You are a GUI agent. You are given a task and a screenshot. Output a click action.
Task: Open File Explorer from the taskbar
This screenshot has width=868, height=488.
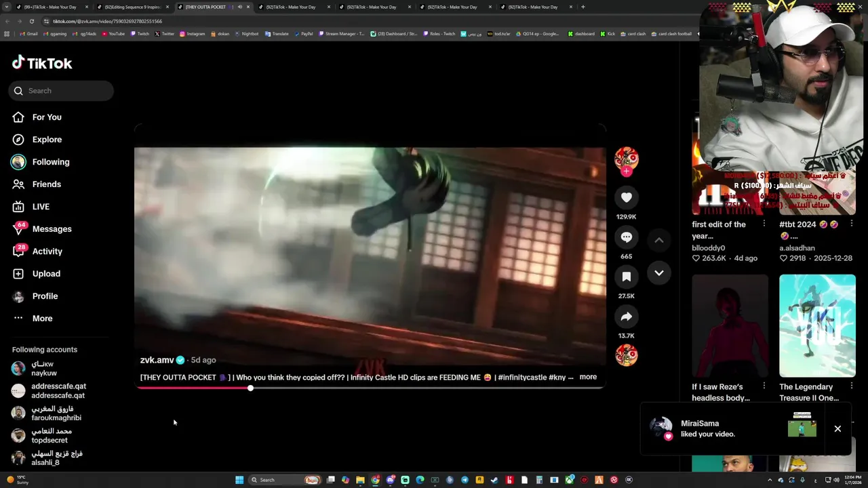[360, 480]
